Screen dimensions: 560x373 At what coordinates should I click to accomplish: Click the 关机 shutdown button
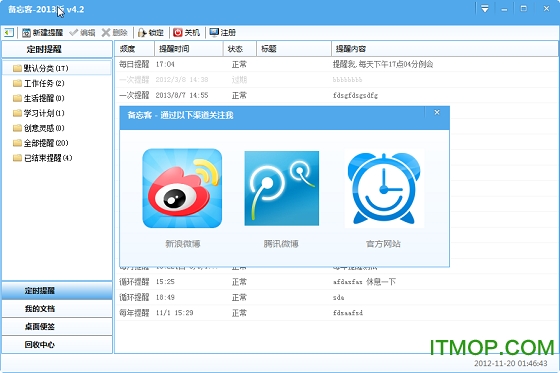tap(186, 33)
